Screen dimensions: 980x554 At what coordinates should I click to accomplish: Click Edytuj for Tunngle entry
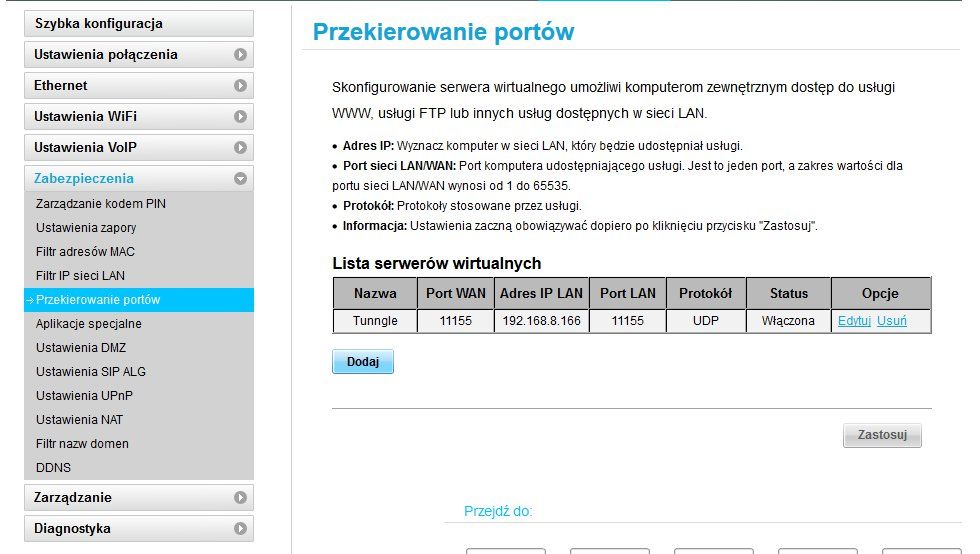pos(854,321)
